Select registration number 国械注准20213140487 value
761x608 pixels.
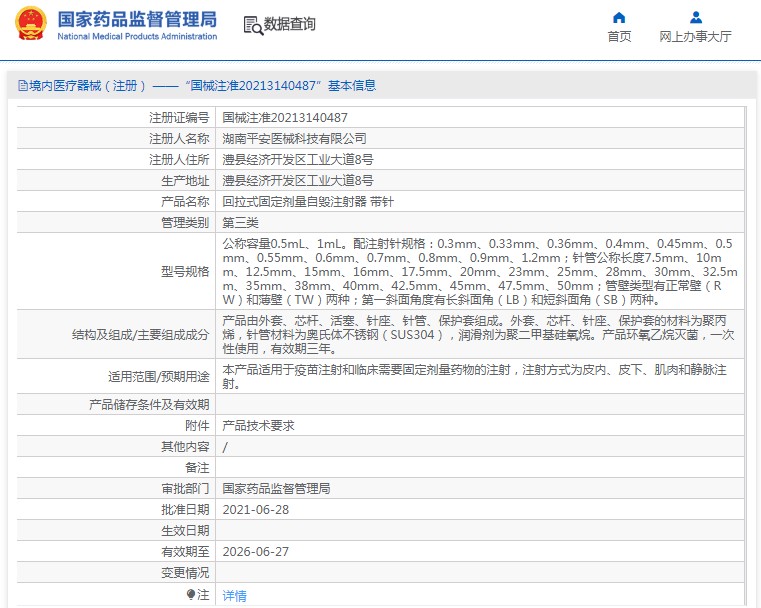(285, 118)
